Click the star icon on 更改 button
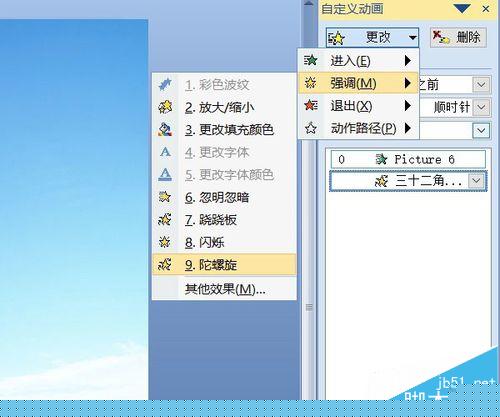Image resolution: width=500 pixels, height=417 pixels. [337, 38]
